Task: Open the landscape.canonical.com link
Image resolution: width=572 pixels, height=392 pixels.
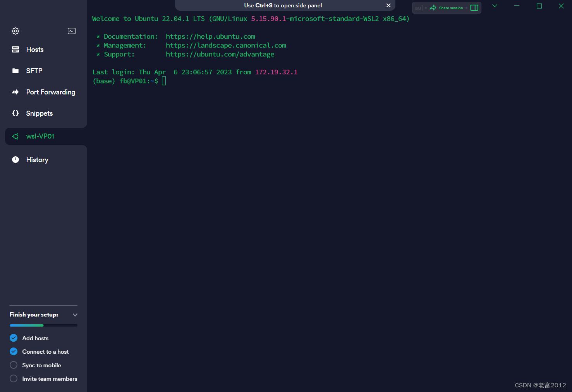Action: (226, 45)
